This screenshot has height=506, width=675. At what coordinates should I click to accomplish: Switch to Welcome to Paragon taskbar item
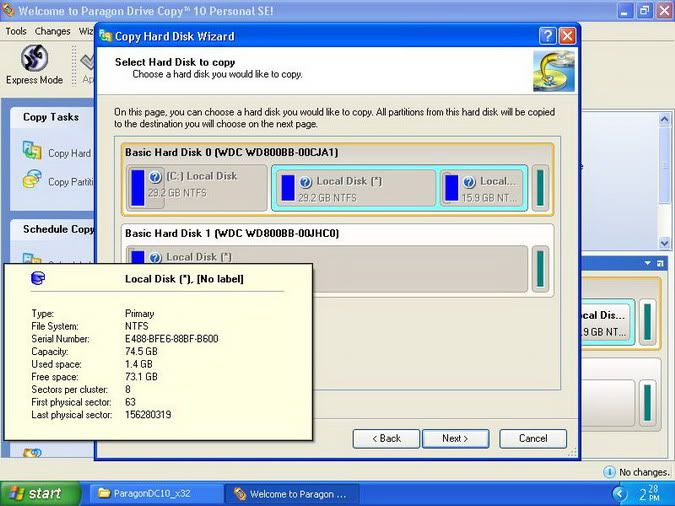coord(292,494)
